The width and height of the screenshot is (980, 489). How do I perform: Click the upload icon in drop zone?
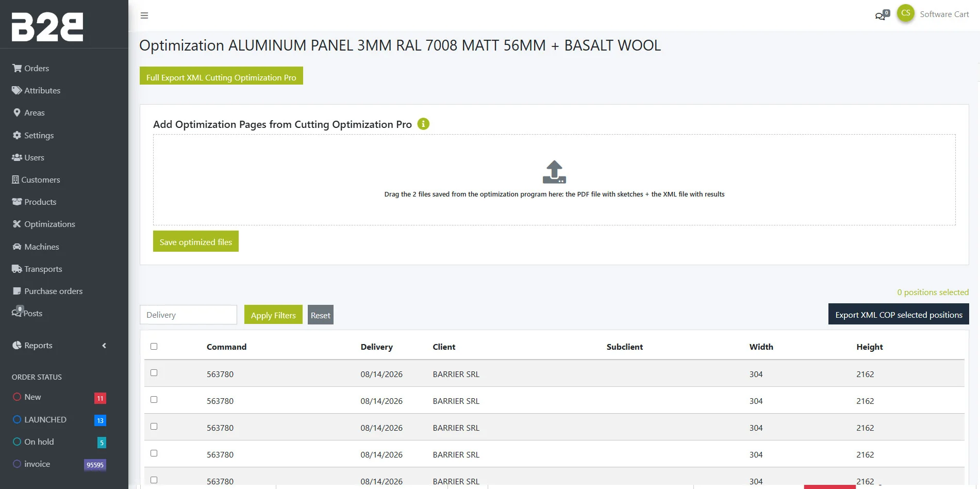click(x=554, y=172)
